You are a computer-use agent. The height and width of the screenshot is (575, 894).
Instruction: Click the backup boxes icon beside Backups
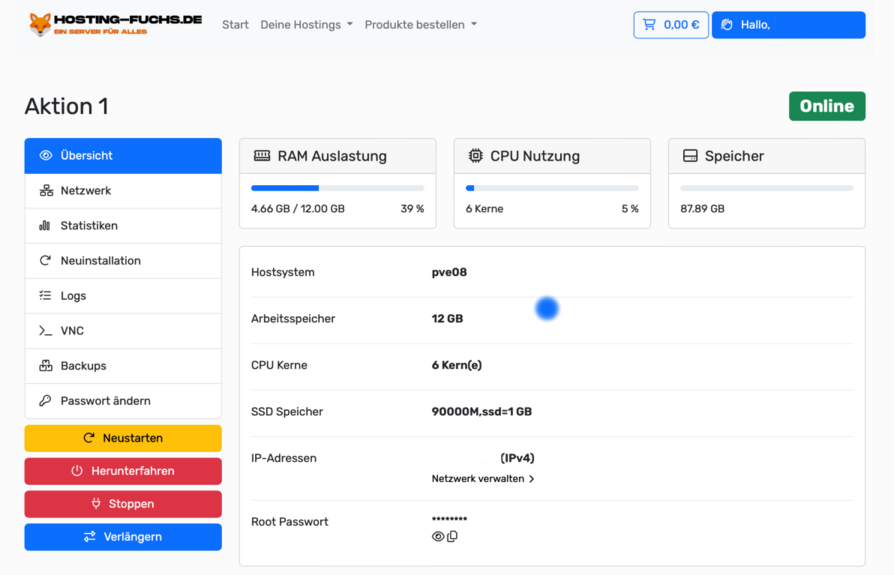point(46,366)
